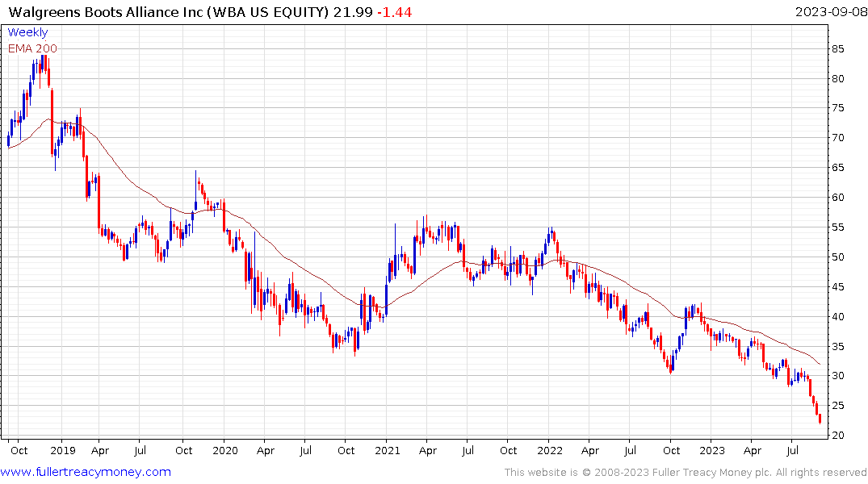The width and height of the screenshot is (868, 484).
Task: Click the 35 price axis label
Action: (x=837, y=347)
